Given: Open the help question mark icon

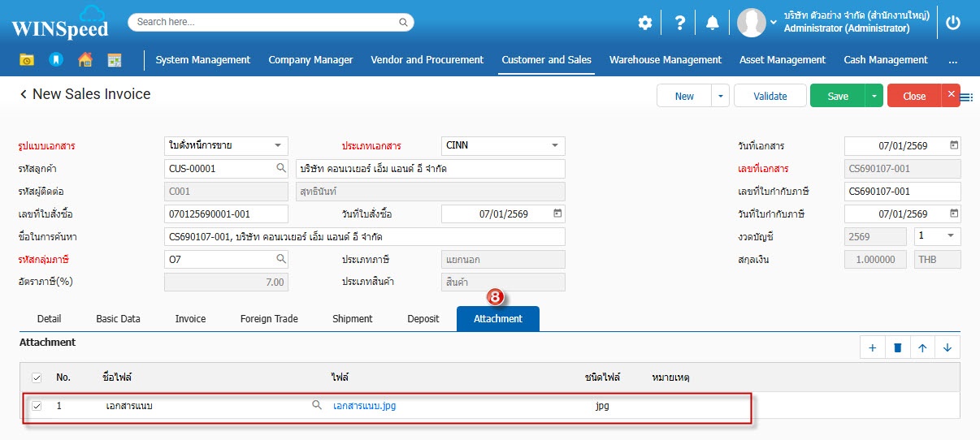Looking at the screenshot, I should [x=679, y=23].
